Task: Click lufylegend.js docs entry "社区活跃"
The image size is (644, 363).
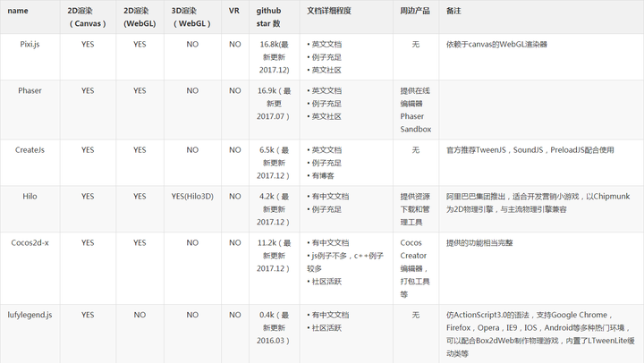Action: [x=325, y=328]
